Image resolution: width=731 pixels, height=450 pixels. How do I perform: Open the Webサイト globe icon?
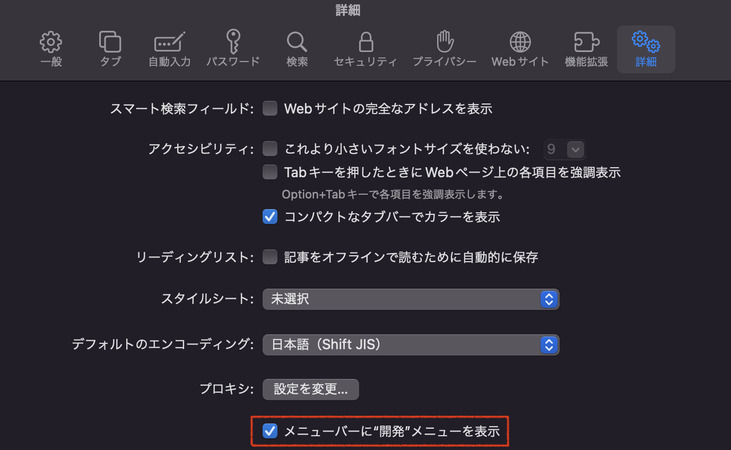point(520,49)
